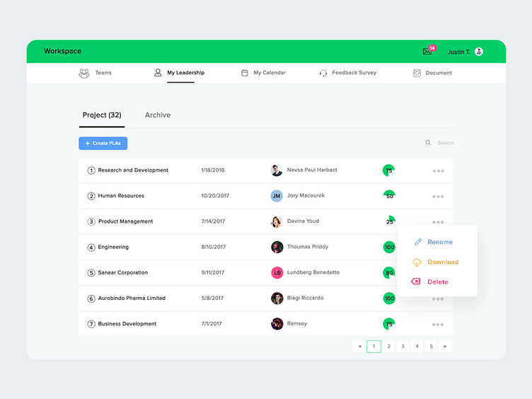Go to page 2
Viewport: 532px width, 399px height.
tap(389, 347)
